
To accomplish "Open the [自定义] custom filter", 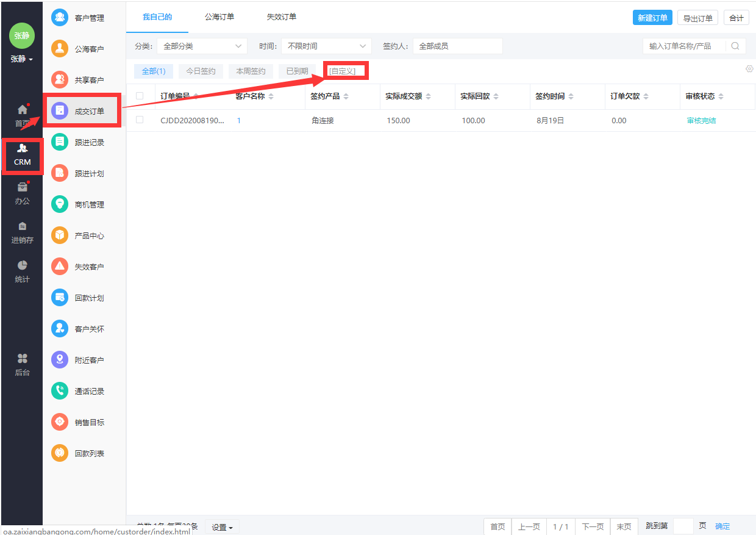I will [342, 71].
